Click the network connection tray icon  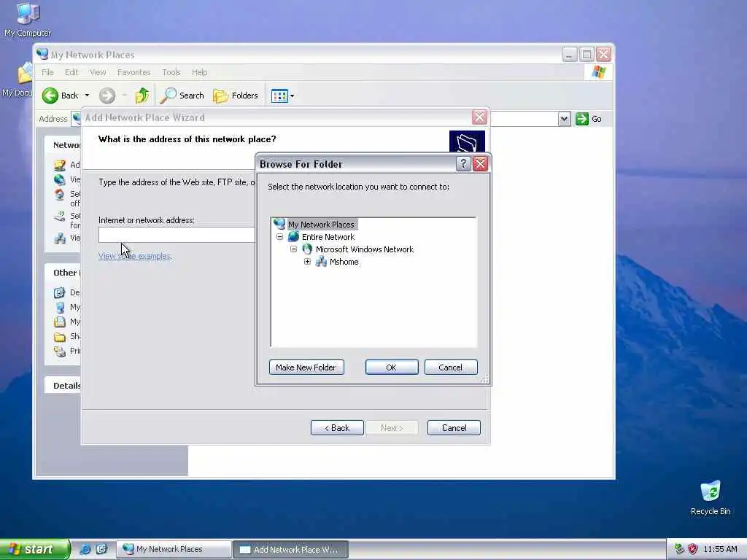(x=679, y=549)
